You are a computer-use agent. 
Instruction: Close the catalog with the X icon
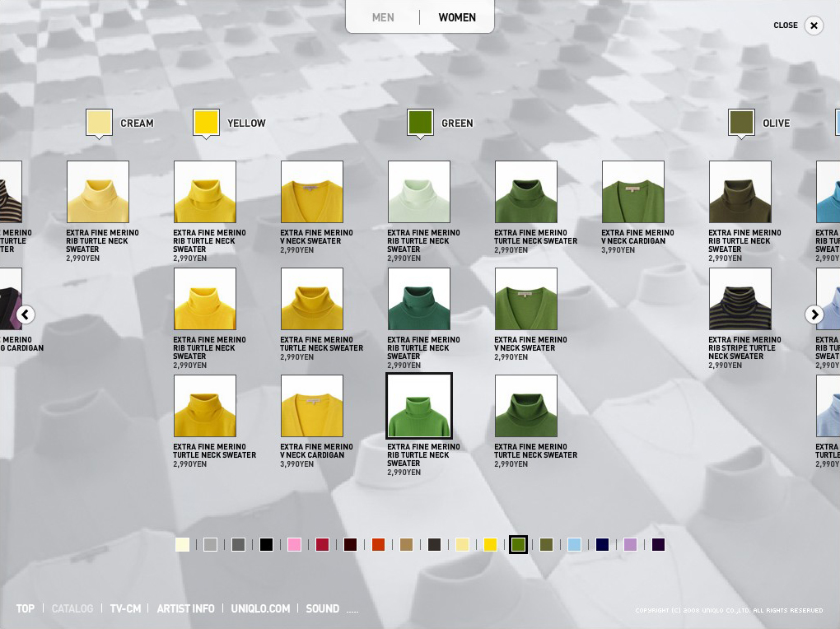pos(814,26)
